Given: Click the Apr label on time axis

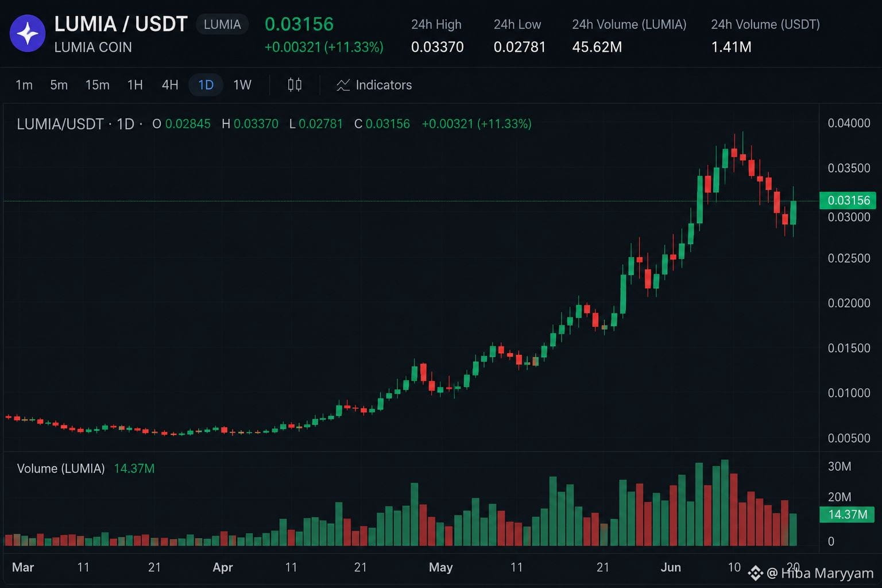Looking at the screenshot, I should pos(223,567).
